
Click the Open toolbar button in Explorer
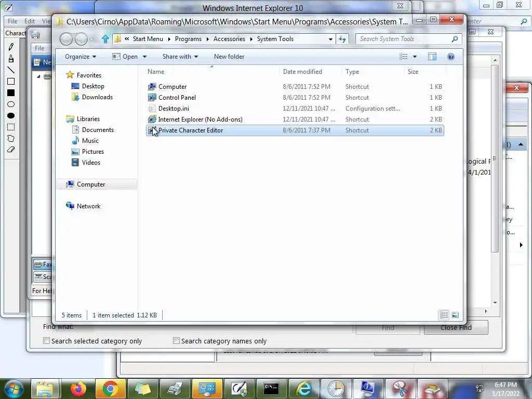125,57
